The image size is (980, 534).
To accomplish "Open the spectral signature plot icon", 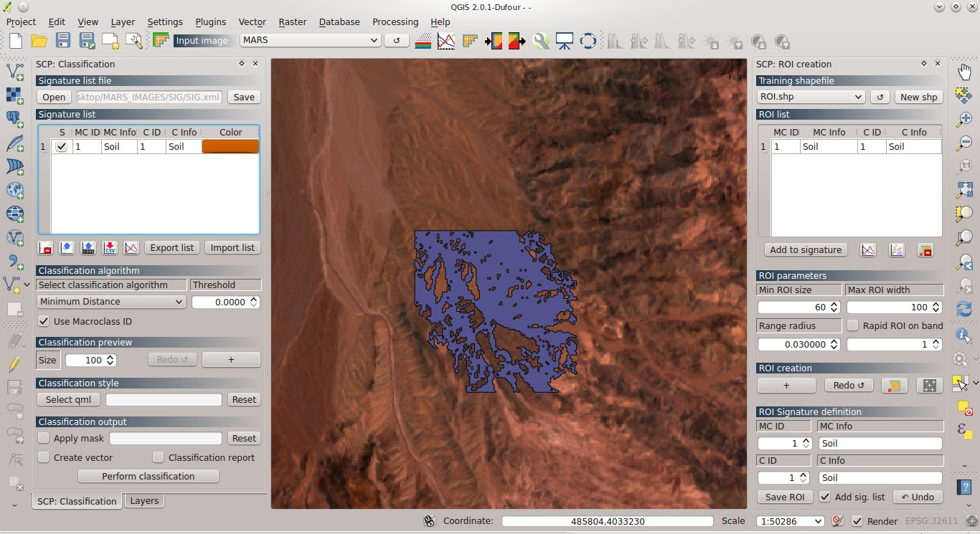I will [446, 41].
